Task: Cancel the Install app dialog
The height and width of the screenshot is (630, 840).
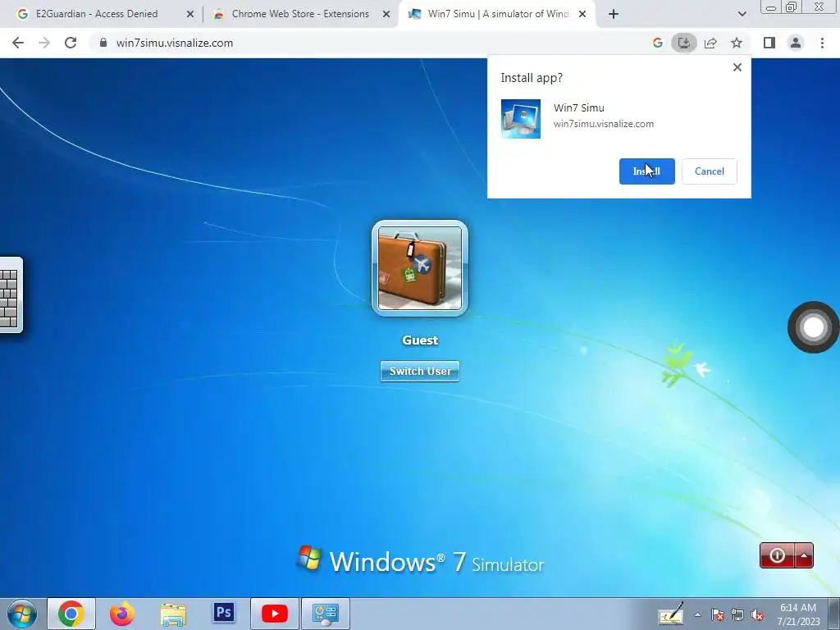Action: pos(710,171)
